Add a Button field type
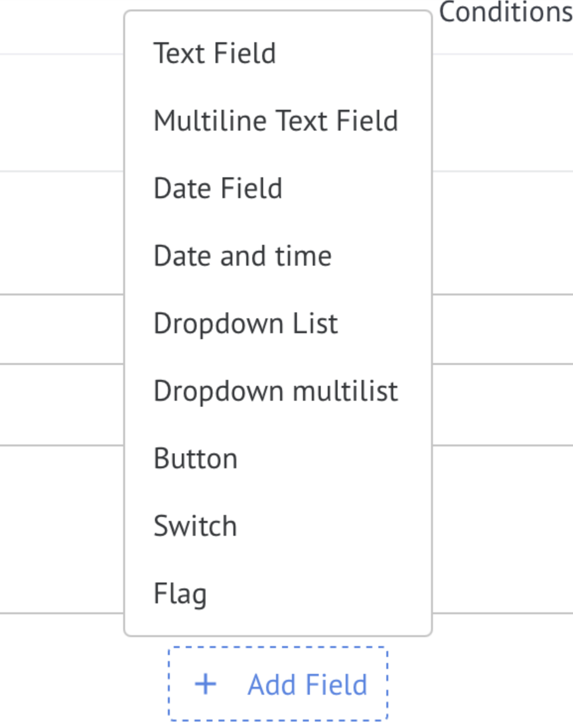The width and height of the screenshot is (573, 728). coord(278,458)
